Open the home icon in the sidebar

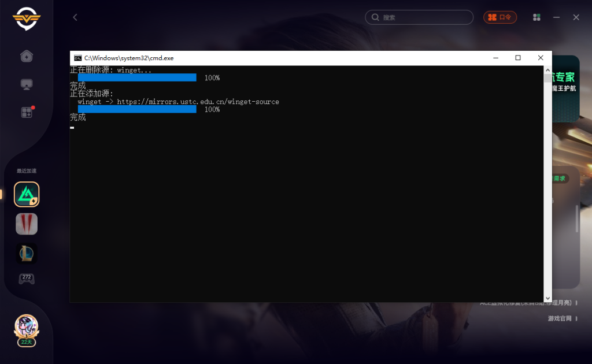(26, 56)
